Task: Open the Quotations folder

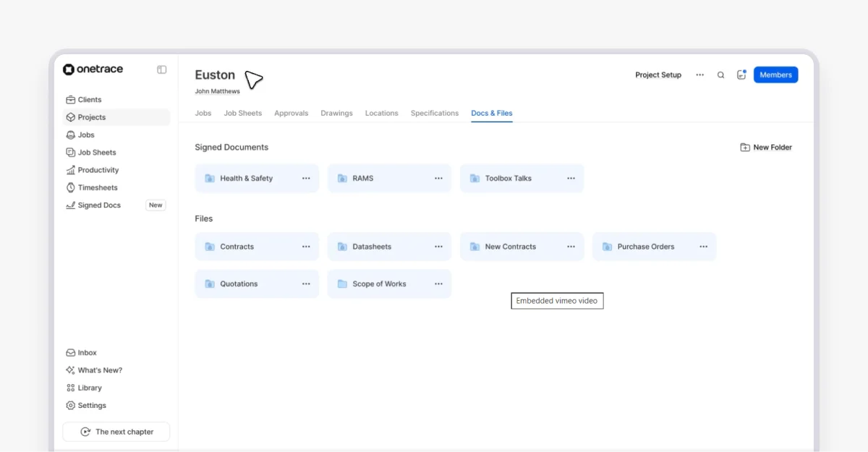Action: tap(257, 284)
